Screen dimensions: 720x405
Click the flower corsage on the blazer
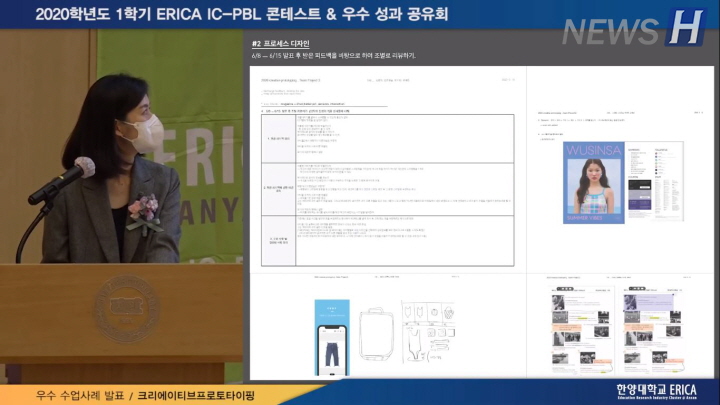click(x=143, y=211)
